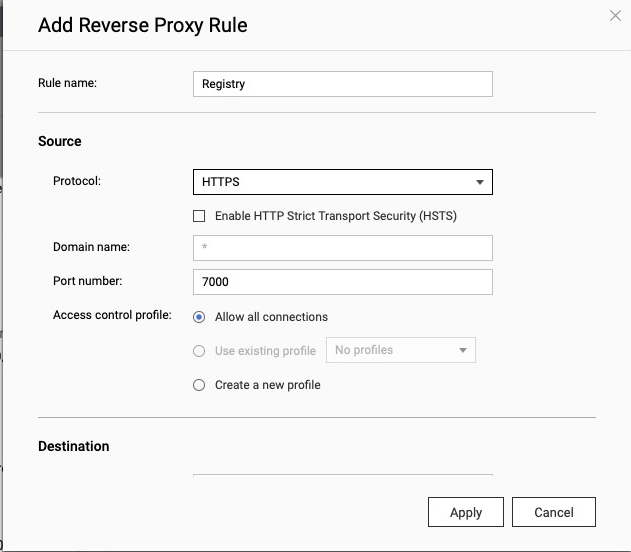Click the Source section heading
The width and height of the screenshot is (631, 552).
60,141
